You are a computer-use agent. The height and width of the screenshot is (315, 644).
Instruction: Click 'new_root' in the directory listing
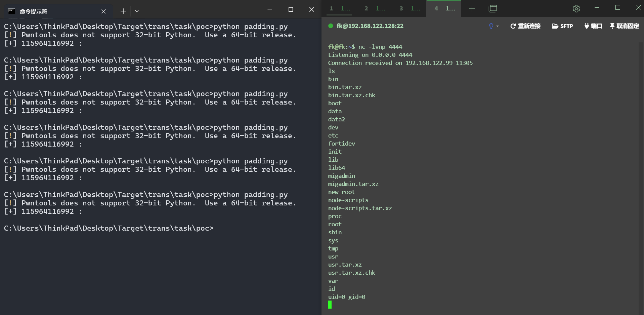pos(342,192)
